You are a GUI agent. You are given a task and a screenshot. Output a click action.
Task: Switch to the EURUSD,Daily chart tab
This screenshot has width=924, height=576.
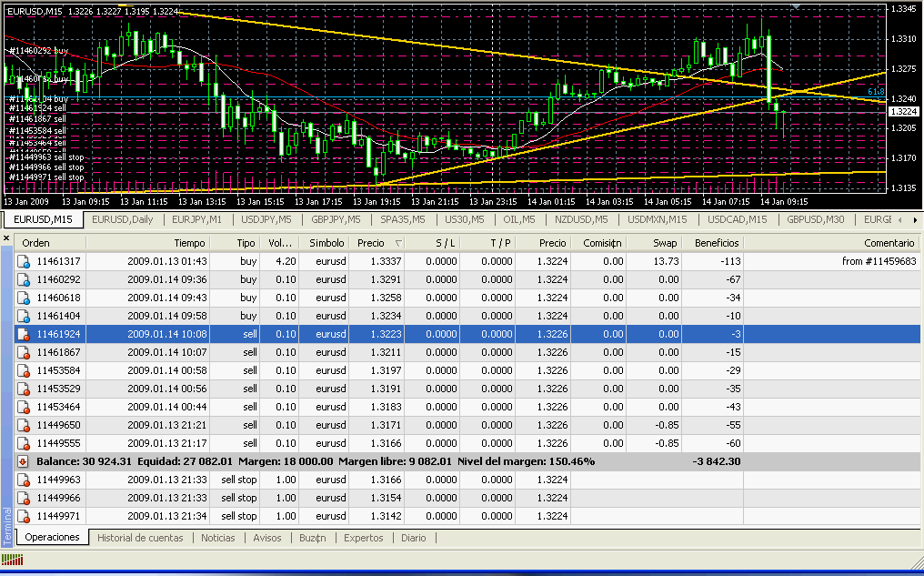click(123, 219)
